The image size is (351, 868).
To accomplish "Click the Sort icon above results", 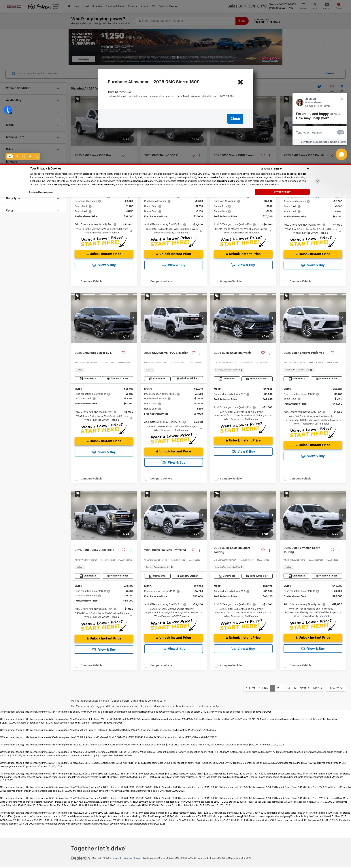I will (319, 87).
